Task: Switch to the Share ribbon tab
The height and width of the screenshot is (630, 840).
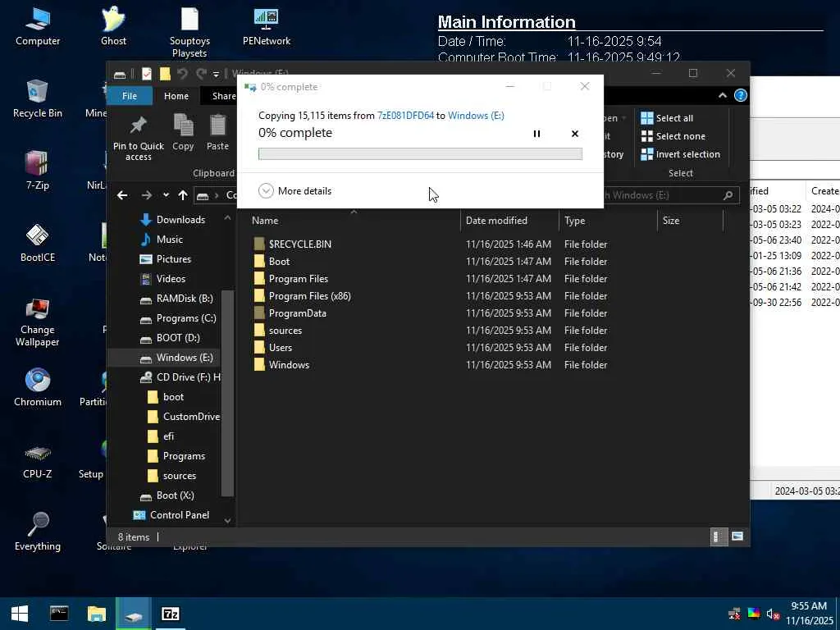Action: click(223, 96)
